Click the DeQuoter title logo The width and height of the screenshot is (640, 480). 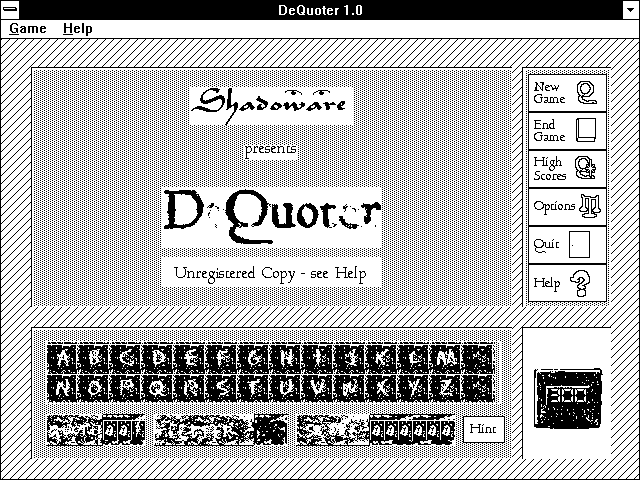[271, 218]
